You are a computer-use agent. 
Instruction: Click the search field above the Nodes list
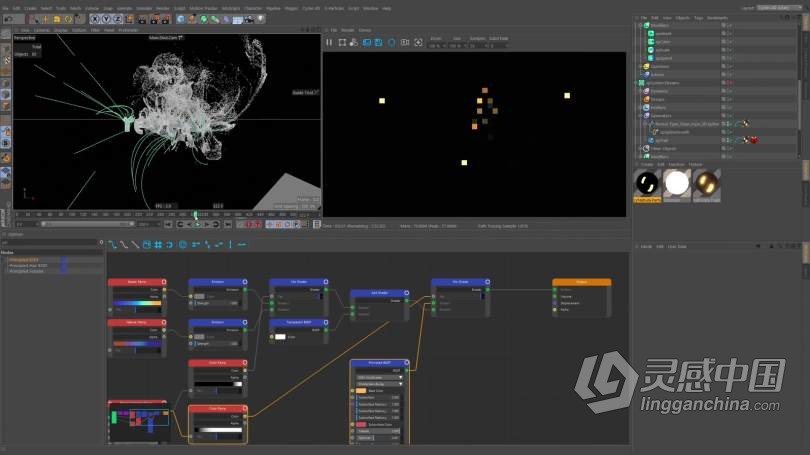pos(50,242)
